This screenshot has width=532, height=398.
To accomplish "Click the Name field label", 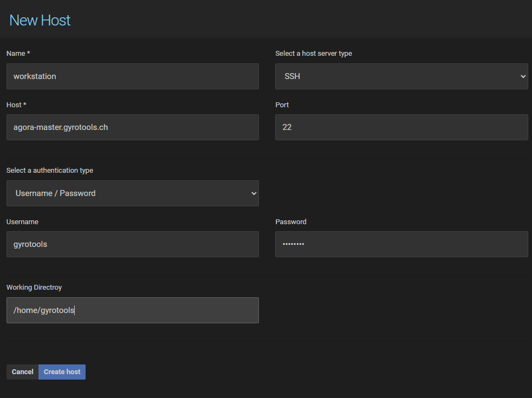I will pyautogui.click(x=18, y=53).
